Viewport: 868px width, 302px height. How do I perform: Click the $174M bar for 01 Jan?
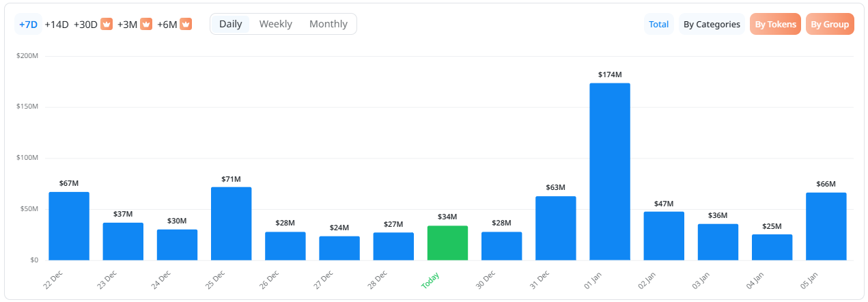point(610,171)
